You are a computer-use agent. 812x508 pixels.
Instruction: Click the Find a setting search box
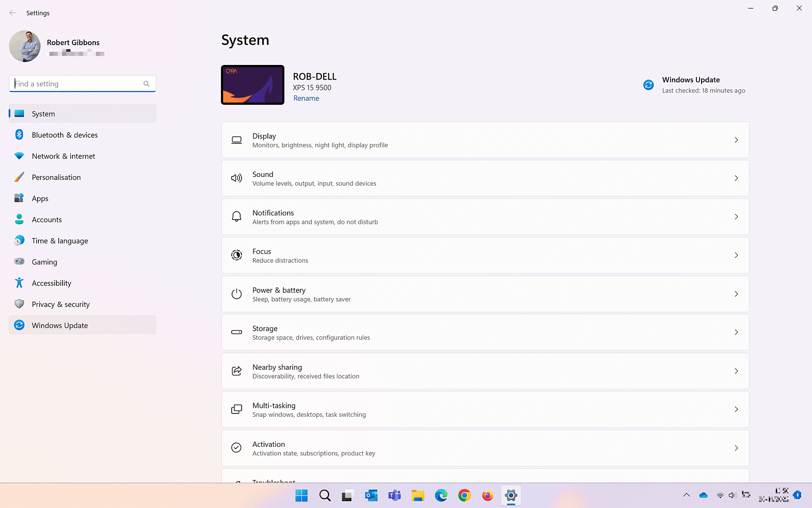tap(82, 83)
